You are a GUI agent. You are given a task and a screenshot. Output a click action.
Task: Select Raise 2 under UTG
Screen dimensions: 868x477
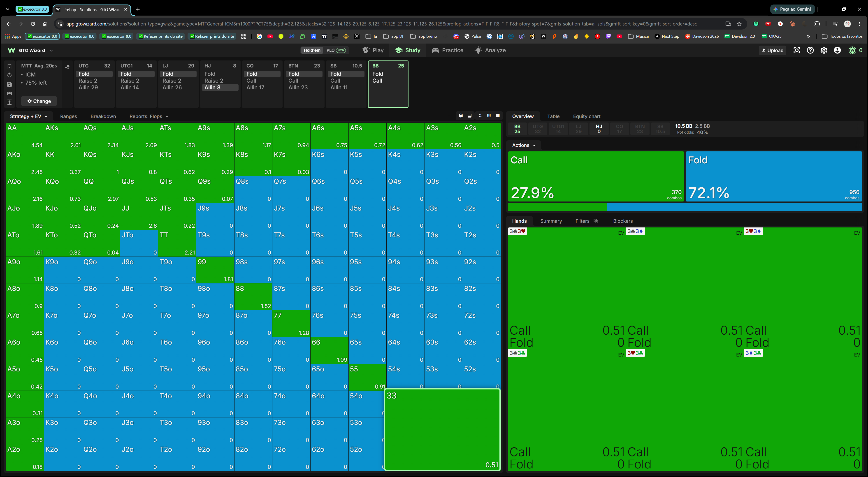point(94,81)
